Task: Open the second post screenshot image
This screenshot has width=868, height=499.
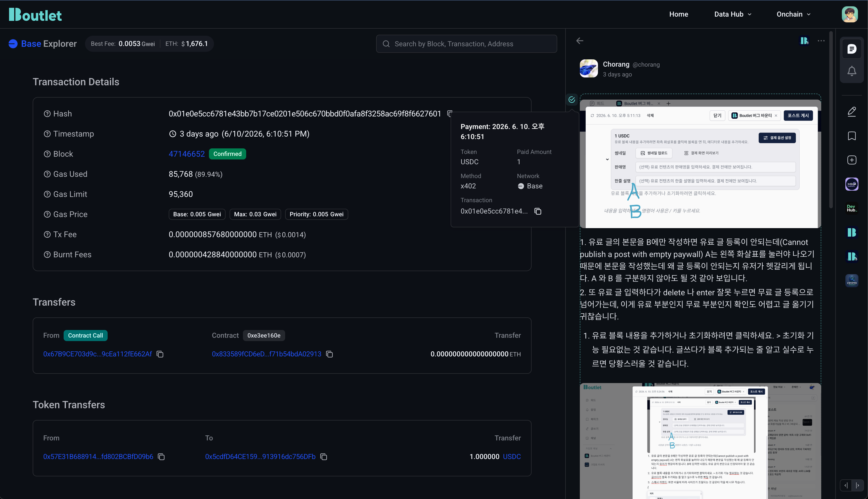Action: tap(700, 441)
